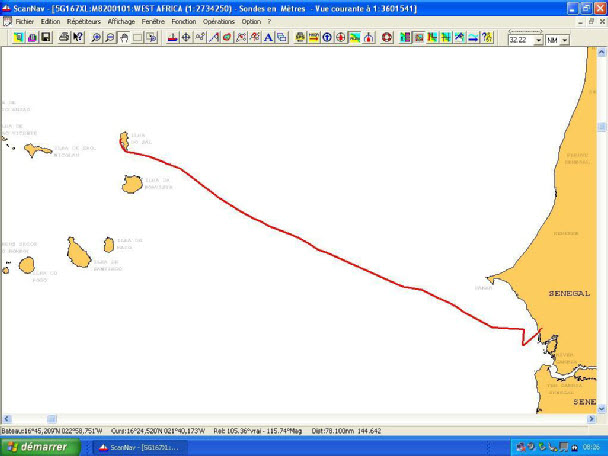Screen dimensions: 608x456
Task: Open the scale value 32.22 dropdown
Action: (x=539, y=40)
